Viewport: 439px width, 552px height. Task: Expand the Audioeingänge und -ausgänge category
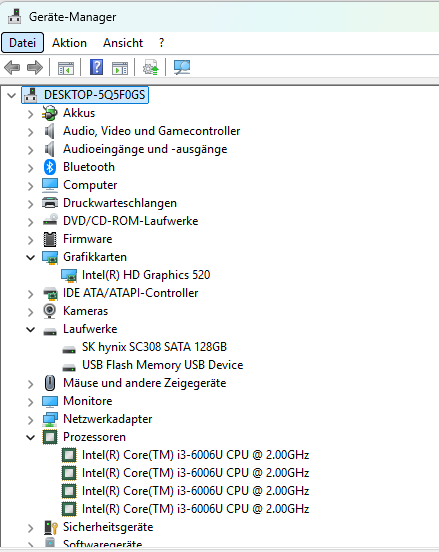pos(31,150)
